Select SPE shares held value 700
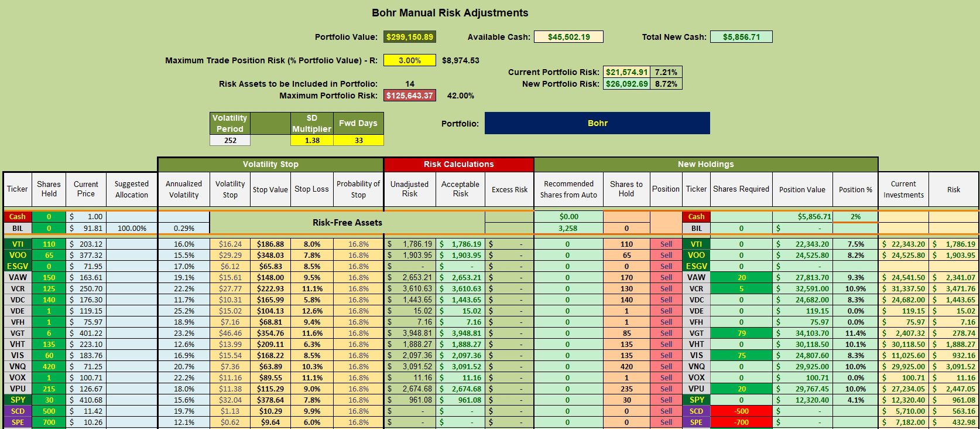 (x=49, y=423)
